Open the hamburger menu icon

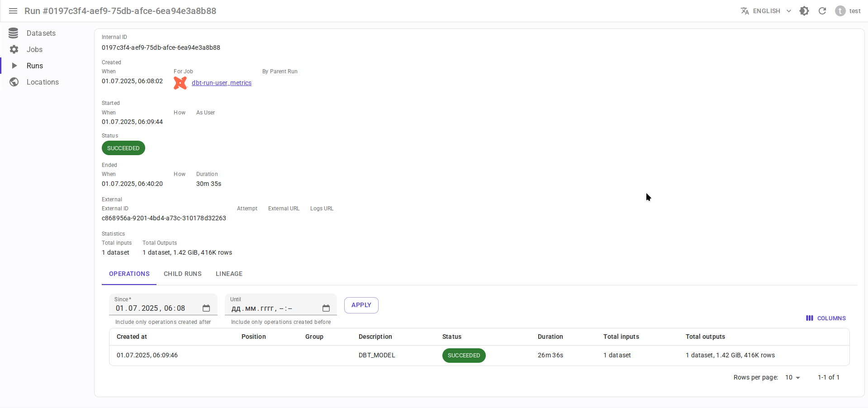click(x=13, y=11)
